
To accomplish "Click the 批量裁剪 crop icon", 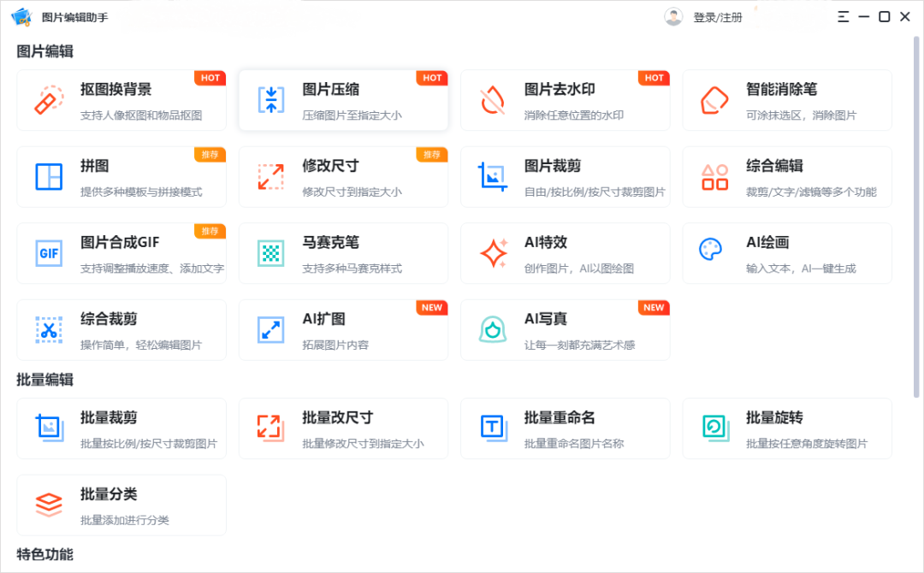I will pos(50,428).
